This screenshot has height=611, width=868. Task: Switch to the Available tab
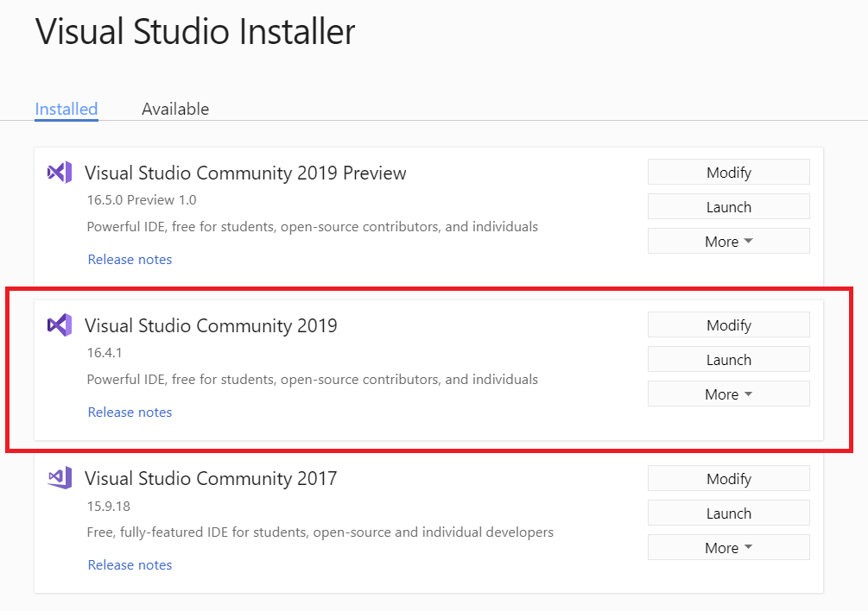(x=175, y=109)
